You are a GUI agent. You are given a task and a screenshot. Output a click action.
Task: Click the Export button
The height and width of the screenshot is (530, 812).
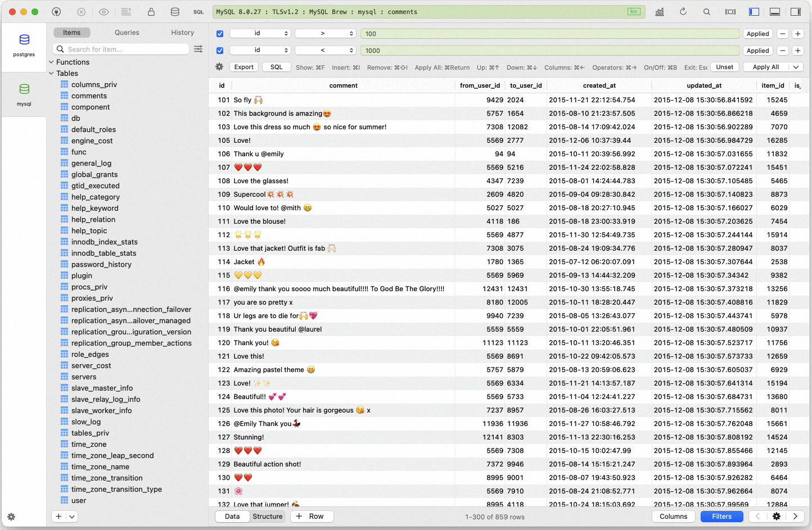click(x=244, y=67)
